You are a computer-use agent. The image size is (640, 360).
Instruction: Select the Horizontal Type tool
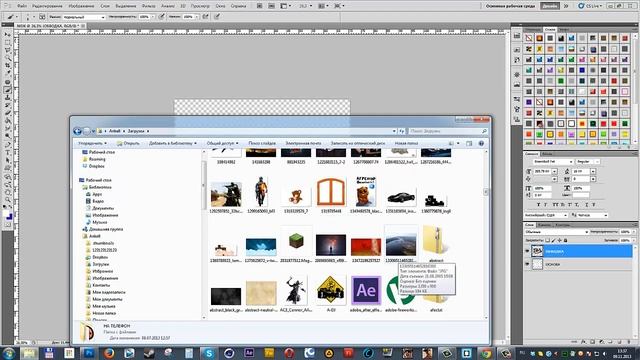[8, 153]
